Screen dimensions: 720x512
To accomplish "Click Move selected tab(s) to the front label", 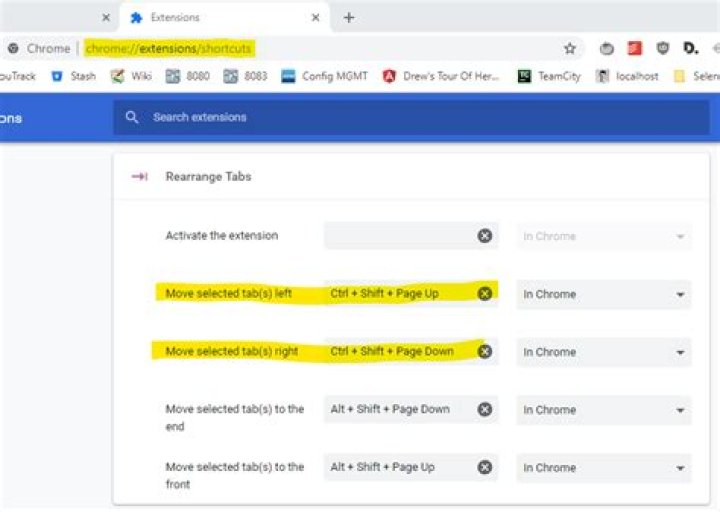I will tap(235, 475).
